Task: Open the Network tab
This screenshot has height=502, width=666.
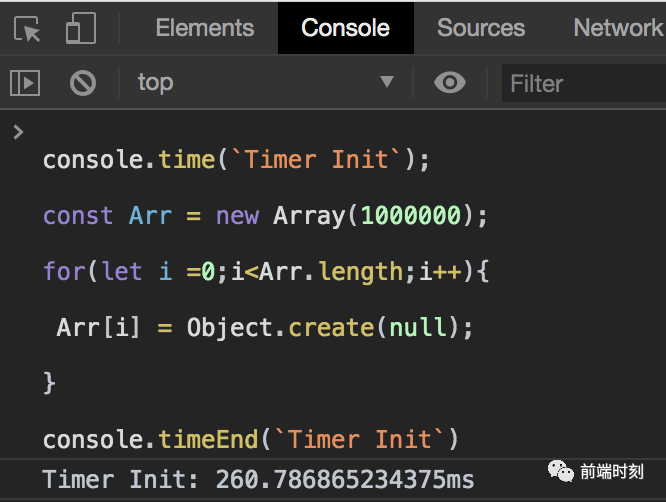Action: click(x=618, y=28)
